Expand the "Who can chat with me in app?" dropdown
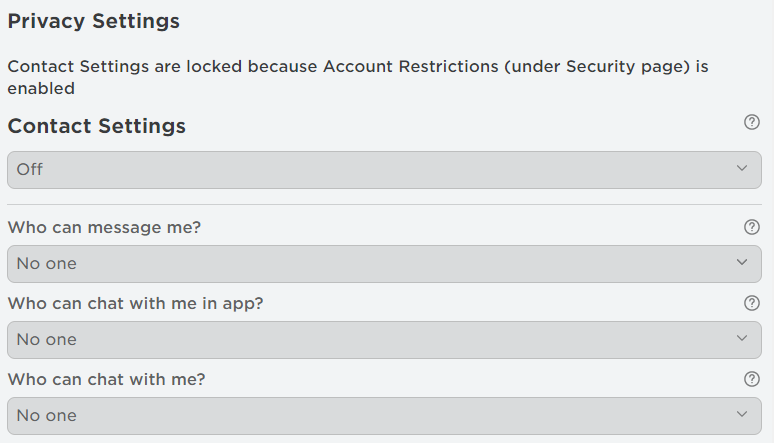 click(x=384, y=339)
